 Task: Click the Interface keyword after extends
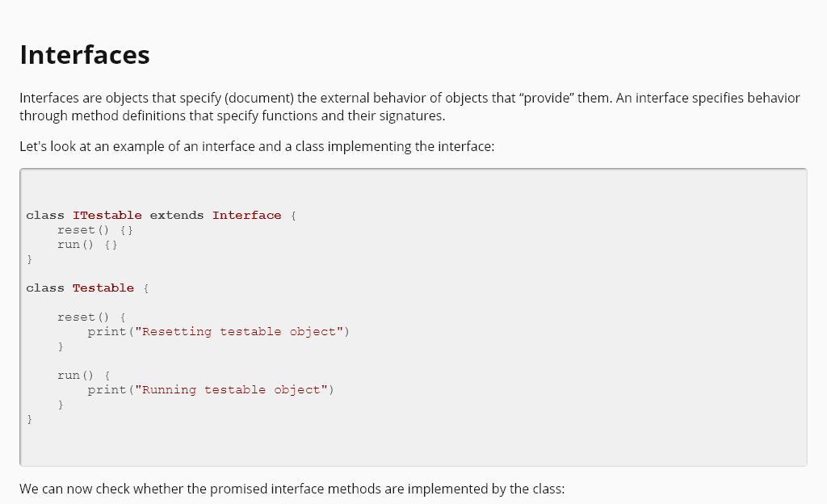point(246,216)
